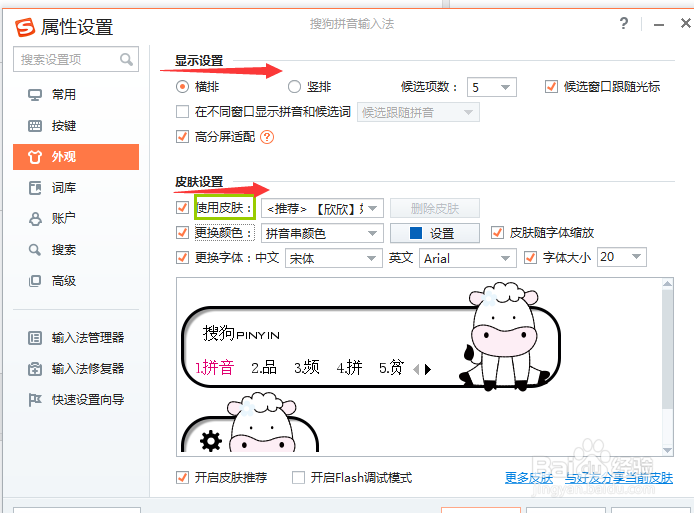This screenshot has height=513, width=694.
Task: Toggle 字体大小 checkbox
Action: [530, 258]
